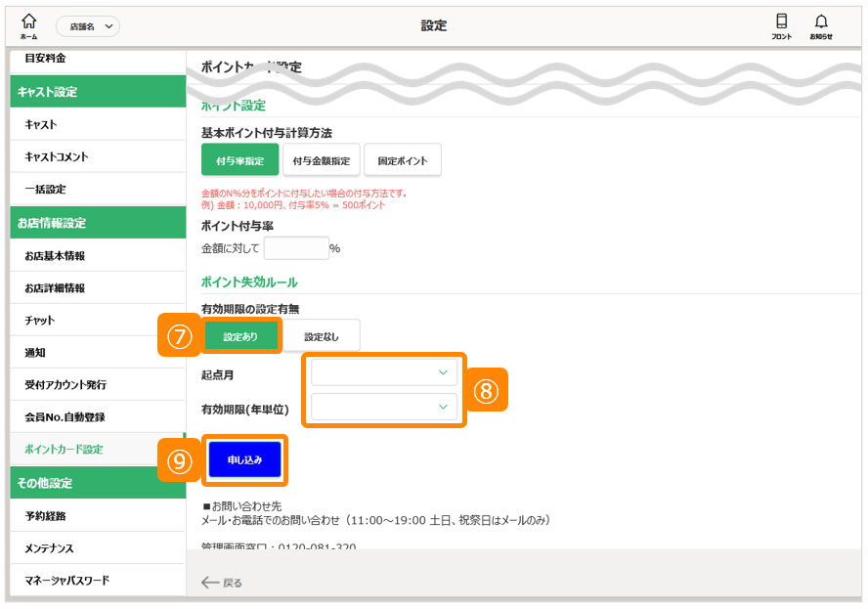
Task: Open マネージャパスワード settings
Action: pyautogui.click(x=66, y=580)
